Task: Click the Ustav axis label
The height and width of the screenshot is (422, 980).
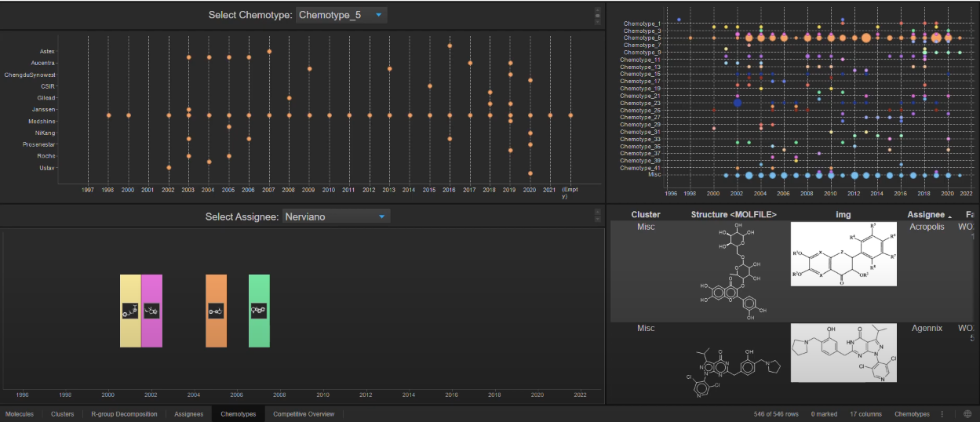Action: pyautogui.click(x=47, y=168)
